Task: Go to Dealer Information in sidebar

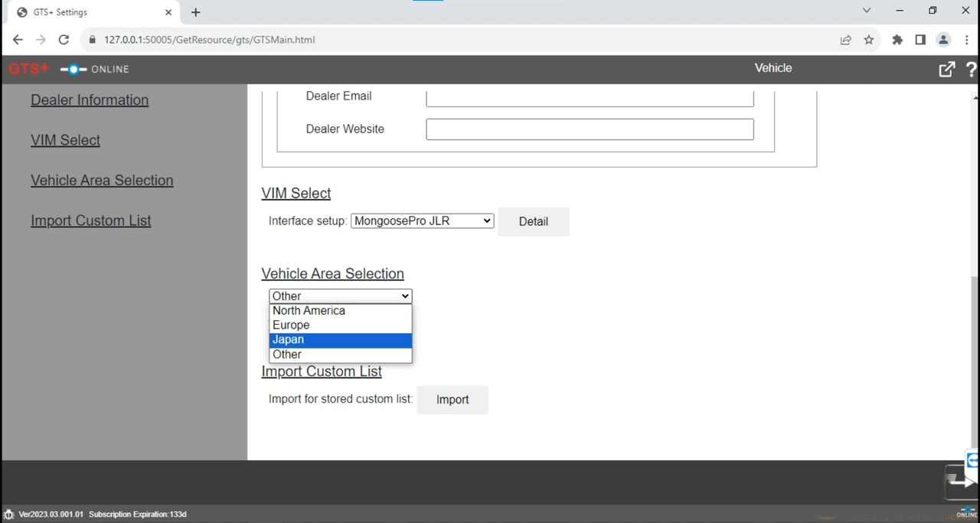Action: point(90,100)
